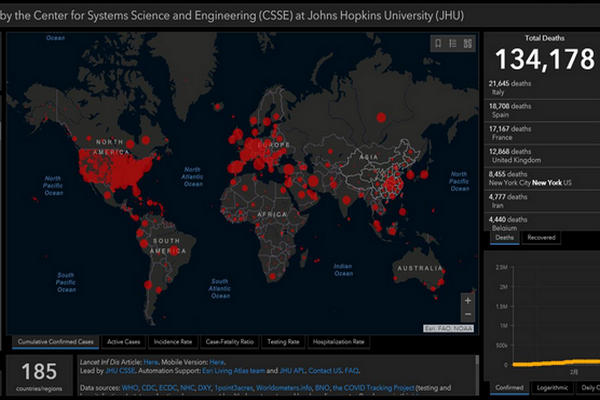Show the Testing Rate map
Image resolution: width=600 pixels, height=400 pixels.
pos(284,341)
